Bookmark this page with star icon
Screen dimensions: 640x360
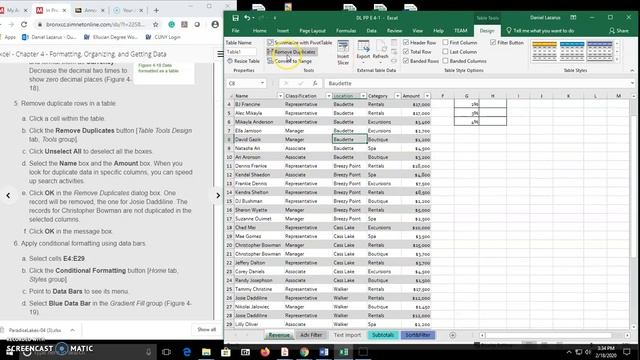click(x=156, y=24)
